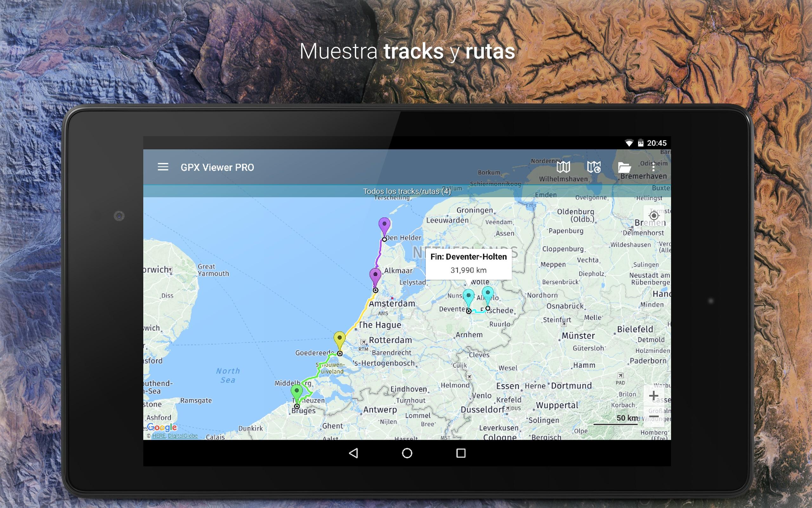Center map on my location
This screenshot has height=508, width=812.
(x=654, y=216)
